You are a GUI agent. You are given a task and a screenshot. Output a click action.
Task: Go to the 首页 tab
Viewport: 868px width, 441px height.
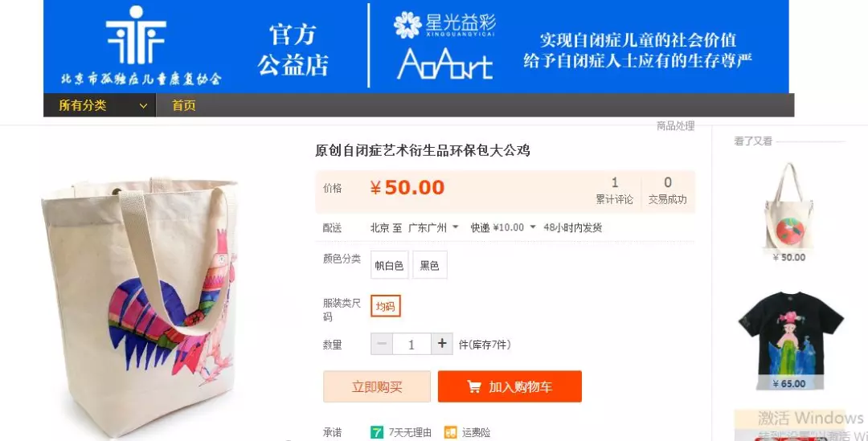pos(183,105)
